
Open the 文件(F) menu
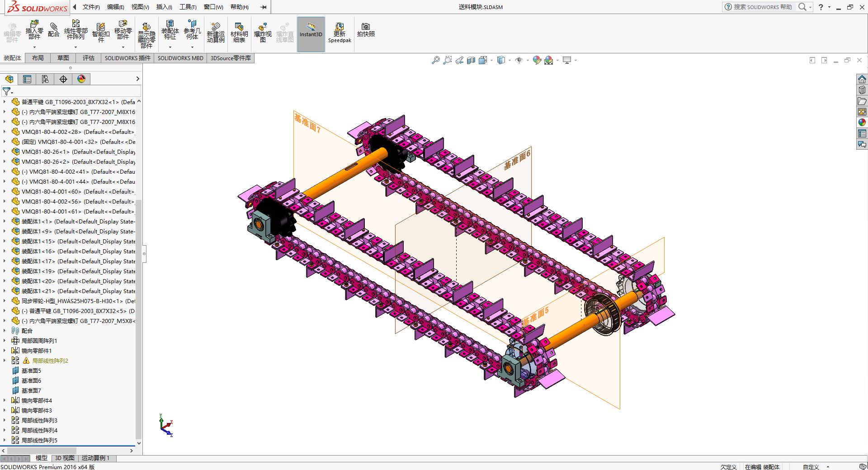[91, 7]
